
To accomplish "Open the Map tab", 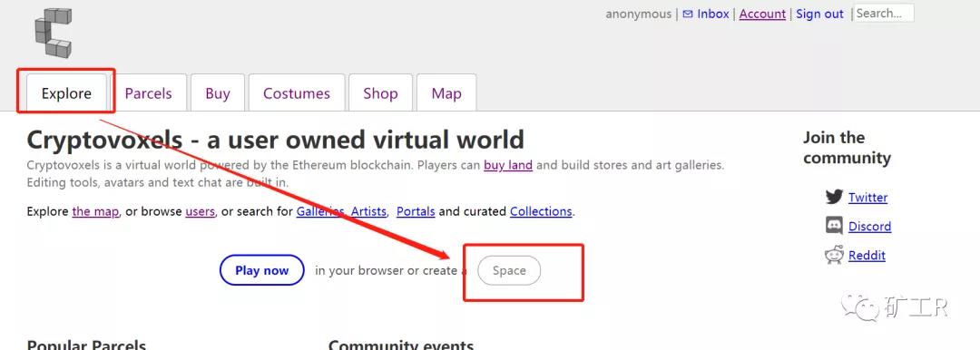I will (446, 93).
